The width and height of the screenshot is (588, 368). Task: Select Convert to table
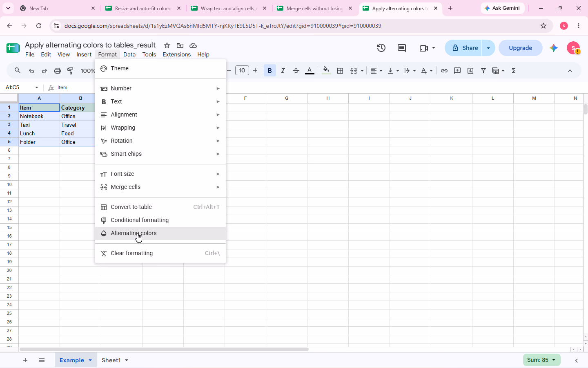click(x=160, y=207)
